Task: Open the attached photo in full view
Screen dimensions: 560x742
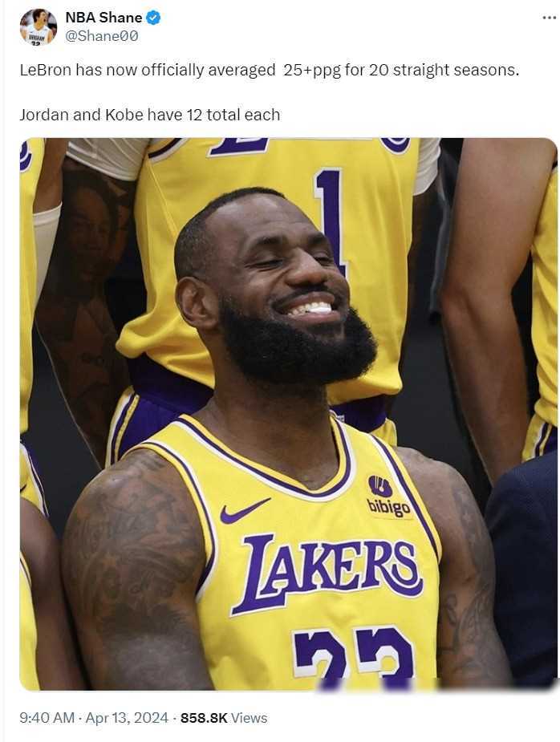Action: tap(288, 414)
